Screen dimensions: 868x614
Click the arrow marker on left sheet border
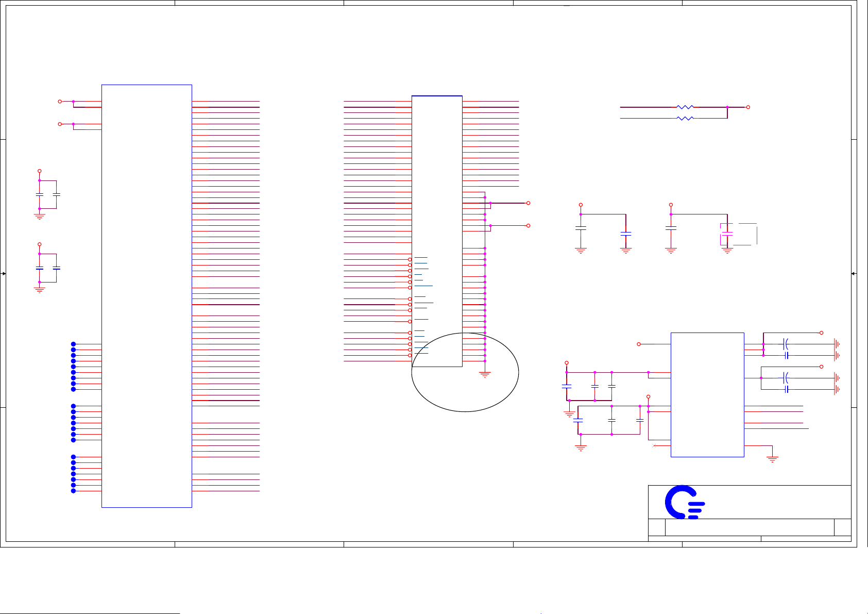4,274
